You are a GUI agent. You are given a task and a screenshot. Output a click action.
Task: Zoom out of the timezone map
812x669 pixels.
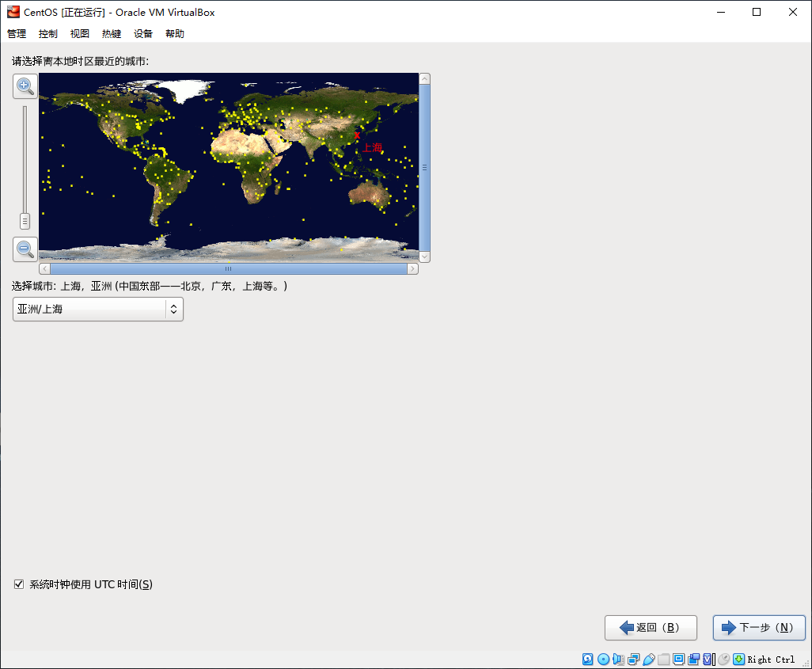click(x=25, y=249)
